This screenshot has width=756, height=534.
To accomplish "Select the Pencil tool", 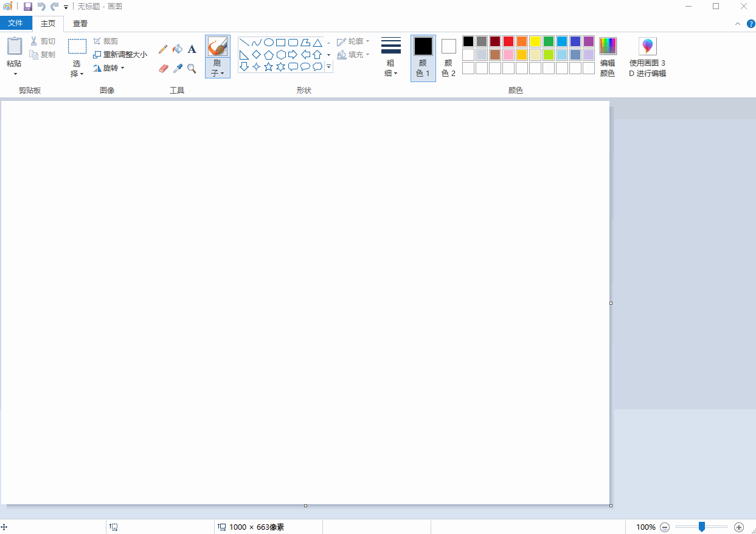I will 163,49.
